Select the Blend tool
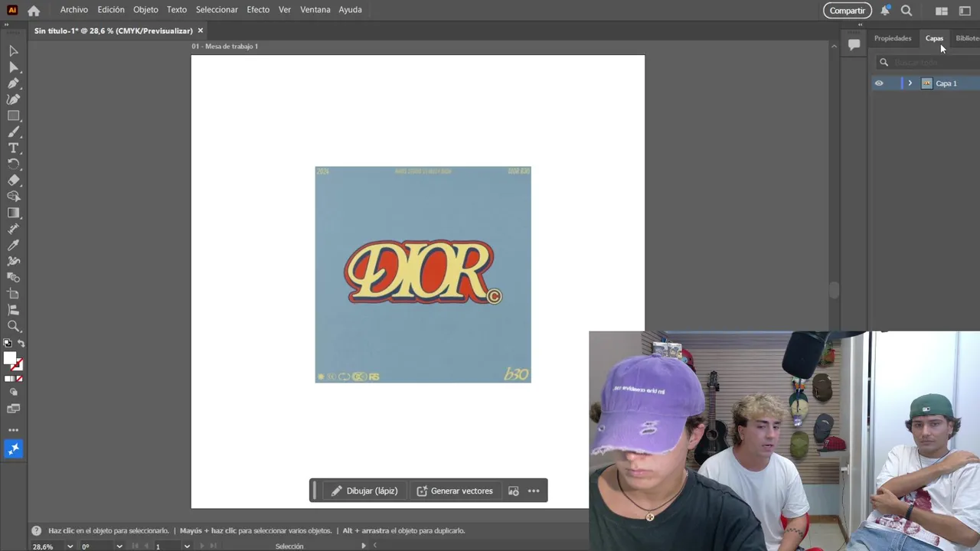The height and width of the screenshot is (551, 980). pos(13,277)
